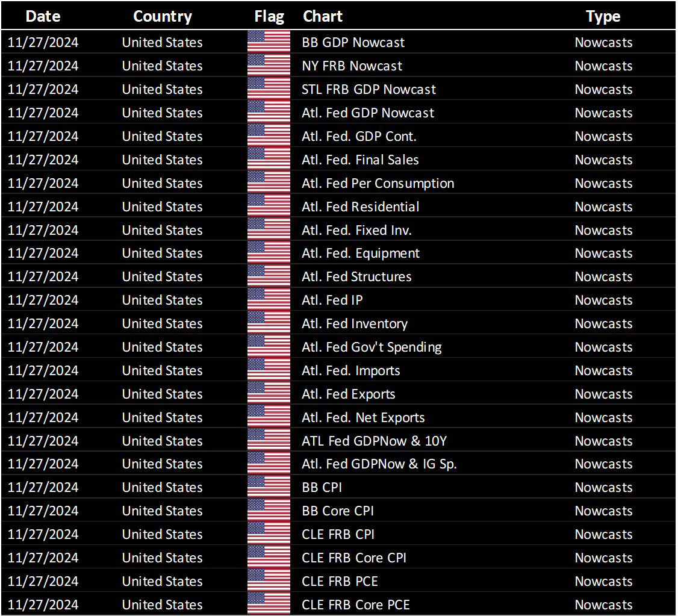Screen dimensions: 678x616
Task: Click the Atl. Fed. Fixed Inv. chart name
Action: pyautogui.click(x=356, y=229)
